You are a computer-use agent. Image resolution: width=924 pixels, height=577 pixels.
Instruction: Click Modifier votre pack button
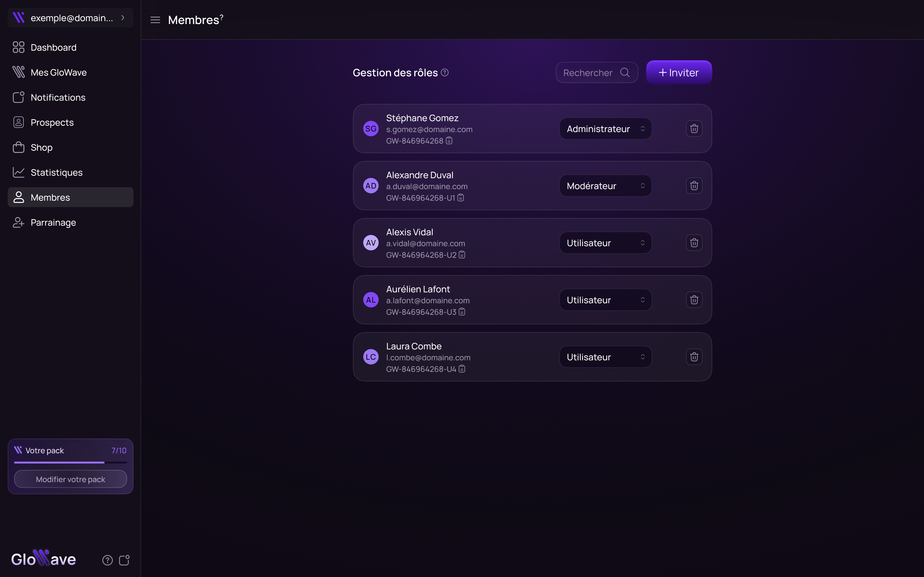tap(71, 479)
